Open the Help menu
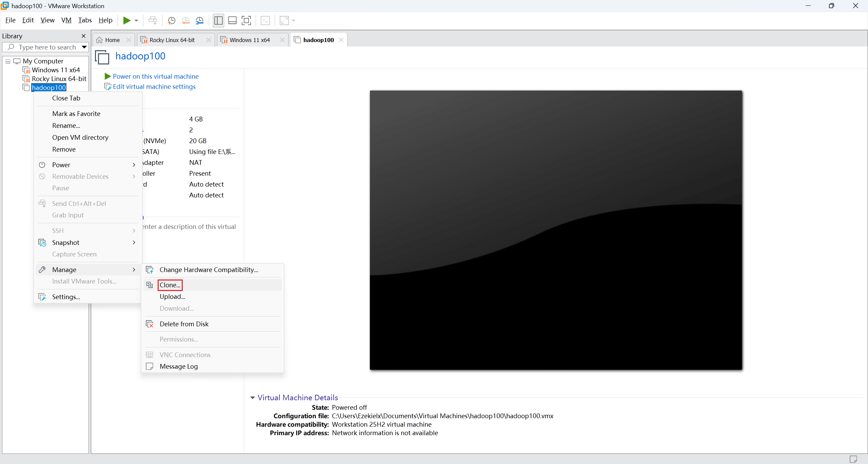Screen dimensions: 868x464 [x=105, y=20]
